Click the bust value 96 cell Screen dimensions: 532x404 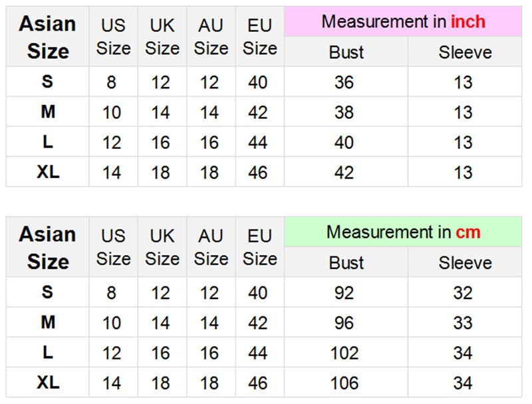(344, 323)
